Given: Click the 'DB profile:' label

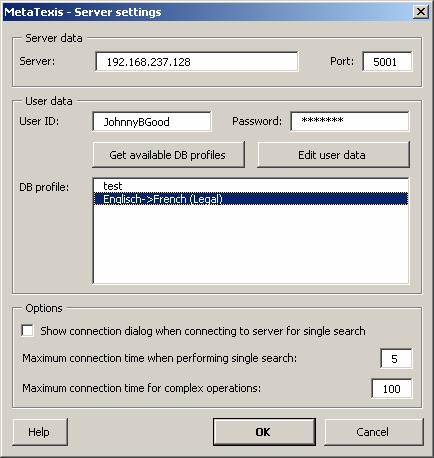Looking at the screenshot, I should pos(44,187).
